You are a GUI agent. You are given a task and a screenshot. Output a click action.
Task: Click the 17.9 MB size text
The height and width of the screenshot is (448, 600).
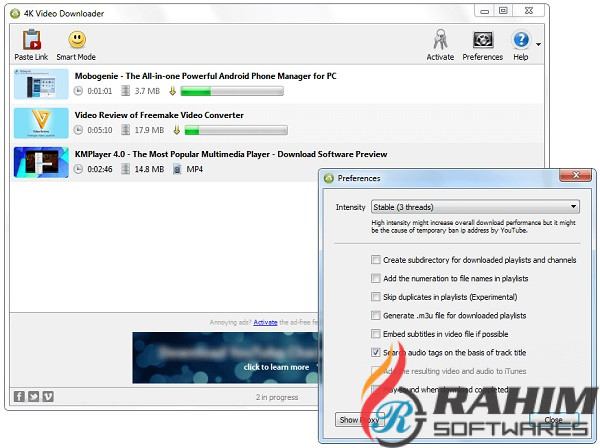[x=149, y=130]
